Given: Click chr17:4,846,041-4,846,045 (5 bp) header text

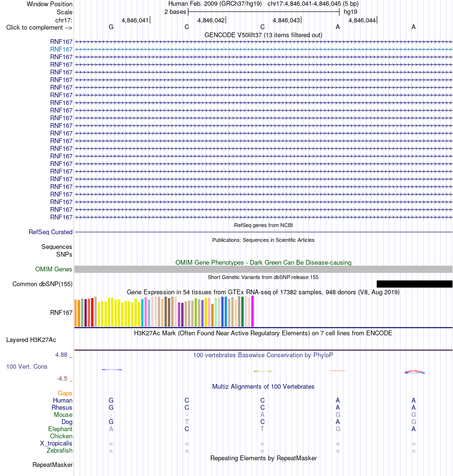Looking at the screenshot, I should pyautogui.click(x=313, y=4).
